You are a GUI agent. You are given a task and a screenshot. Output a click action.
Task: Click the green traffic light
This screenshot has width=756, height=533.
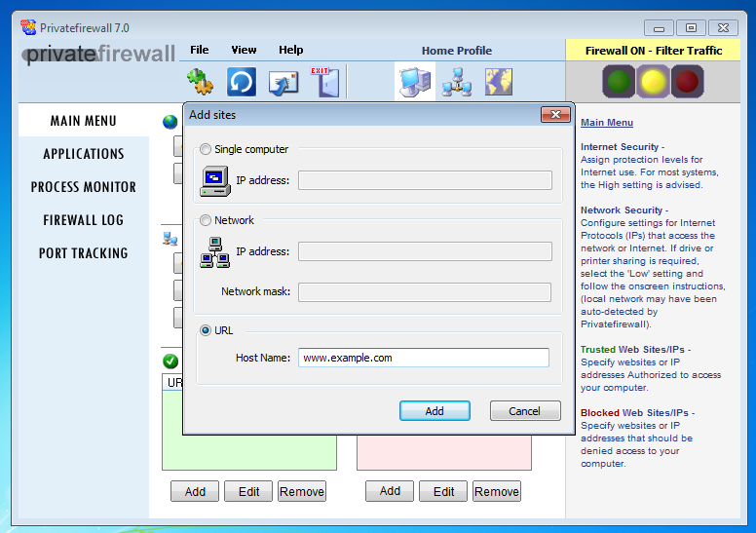pyautogui.click(x=619, y=81)
